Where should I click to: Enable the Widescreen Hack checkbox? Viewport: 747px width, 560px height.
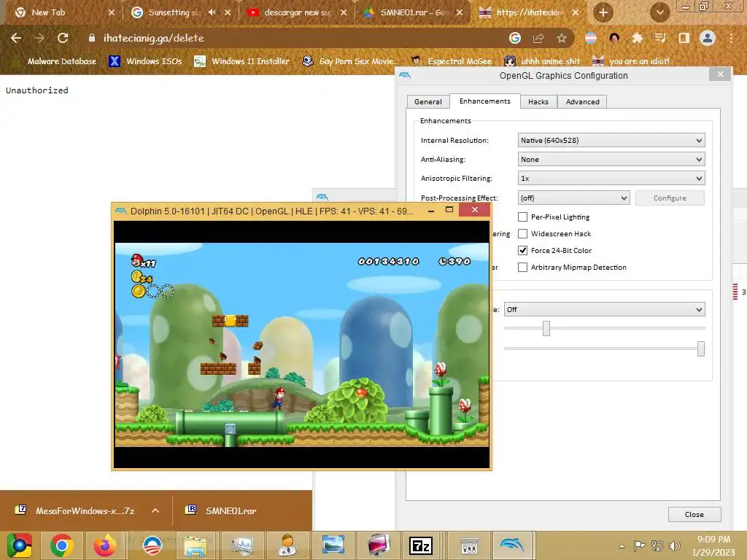(522, 234)
